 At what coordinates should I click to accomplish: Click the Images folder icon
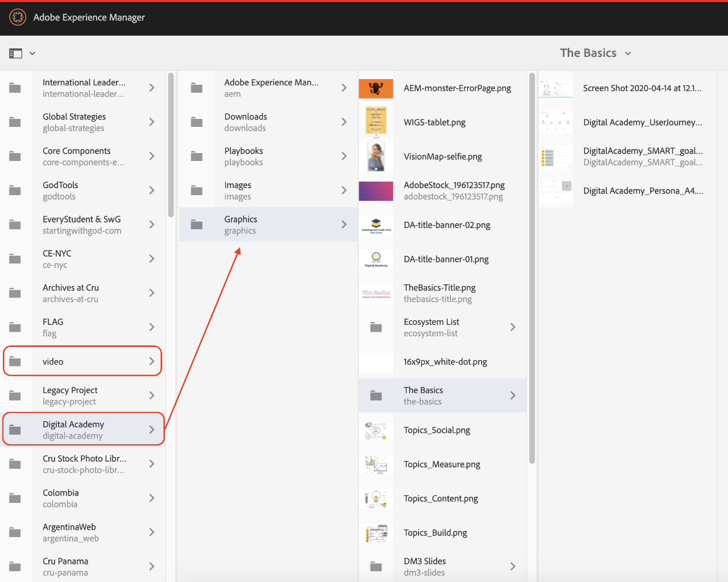(x=197, y=191)
